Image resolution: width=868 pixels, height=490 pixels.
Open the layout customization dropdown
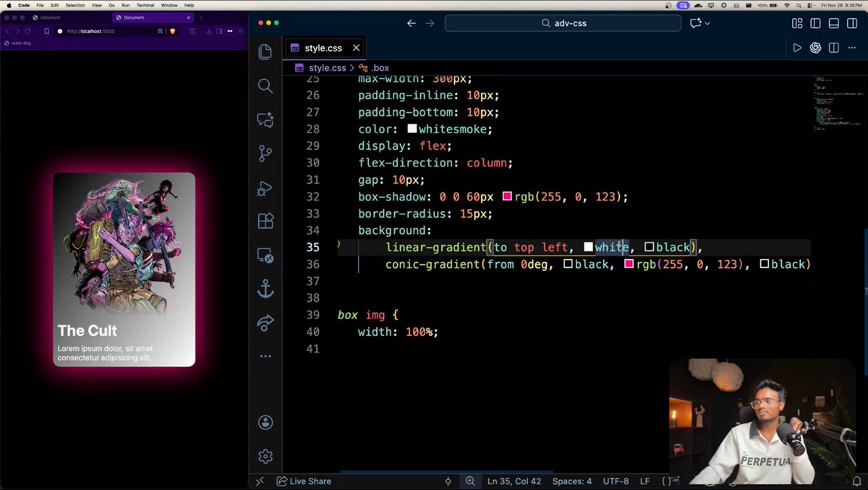(x=797, y=23)
